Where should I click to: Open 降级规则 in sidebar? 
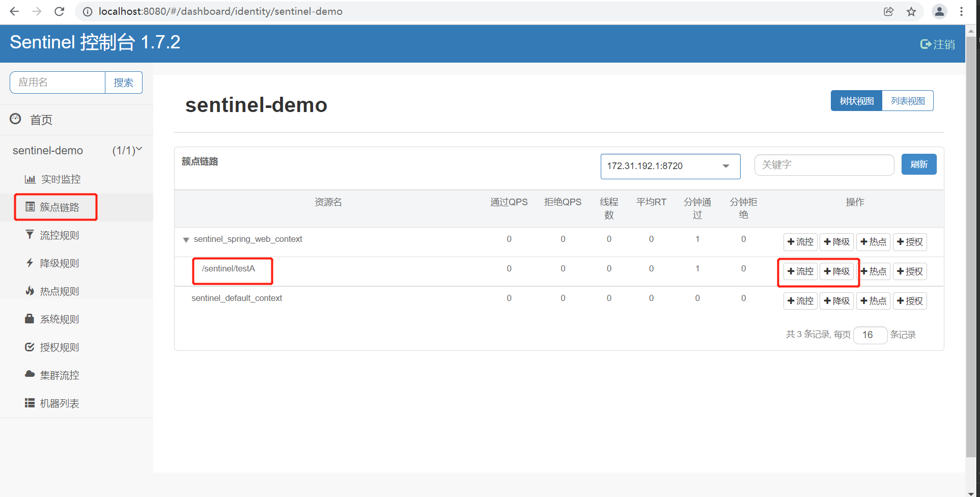[53, 263]
